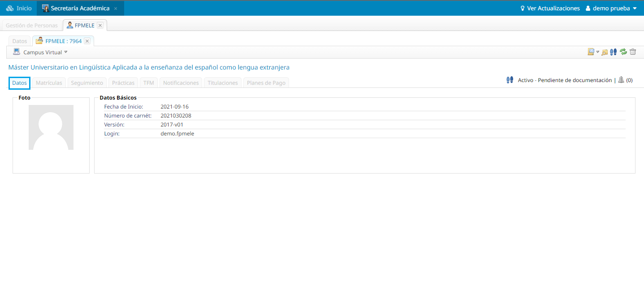644x292 pixels.
Task: Expand the Campus Virtual dropdown menu
Action: [x=66, y=52]
